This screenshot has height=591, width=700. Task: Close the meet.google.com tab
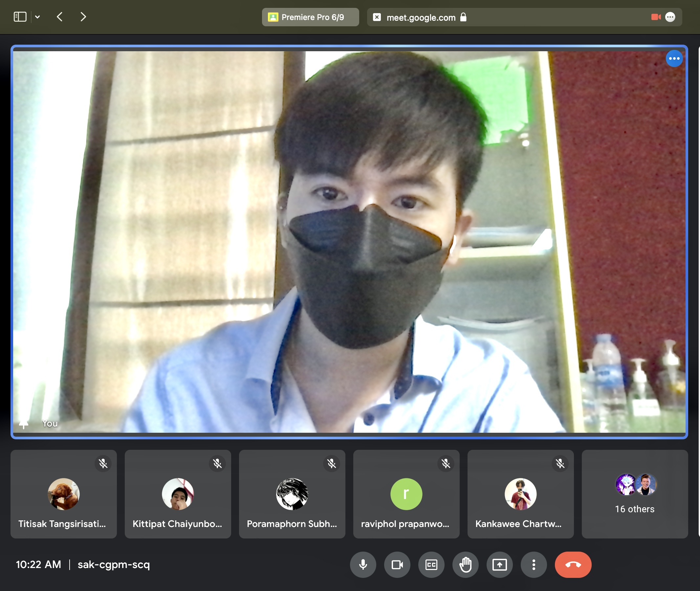pyautogui.click(x=377, y=17)
